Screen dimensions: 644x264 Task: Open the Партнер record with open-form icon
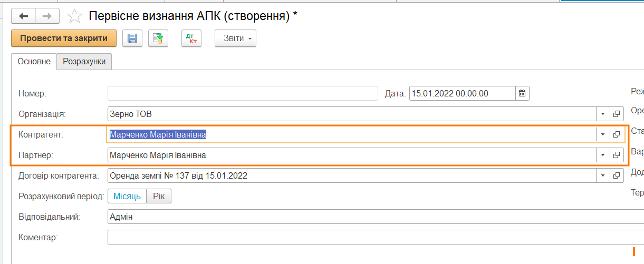click(x=616, y=155)
